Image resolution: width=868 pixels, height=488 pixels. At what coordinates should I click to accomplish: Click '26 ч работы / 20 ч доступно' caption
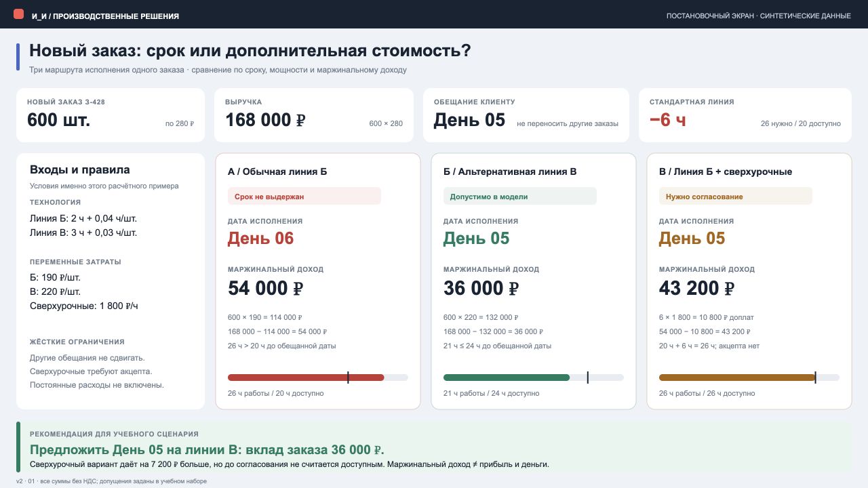[x=276, y=393]
